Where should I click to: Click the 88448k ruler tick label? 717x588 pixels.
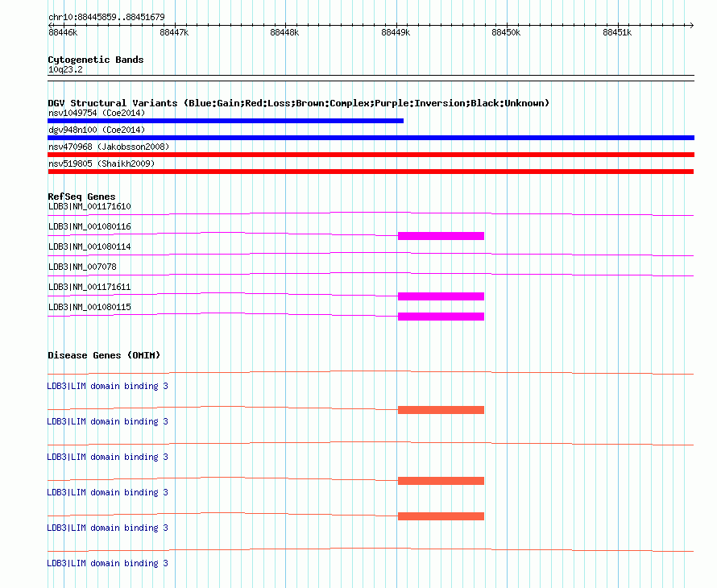(284, 32)
